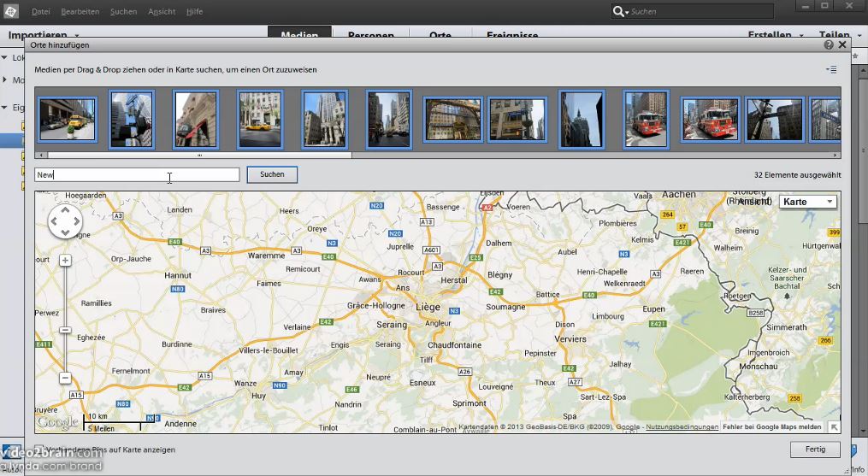This screenshot has width=868, height=476.
Task: Click the 32 Elemente ausgewählt text
Action: tap(797, 175)
